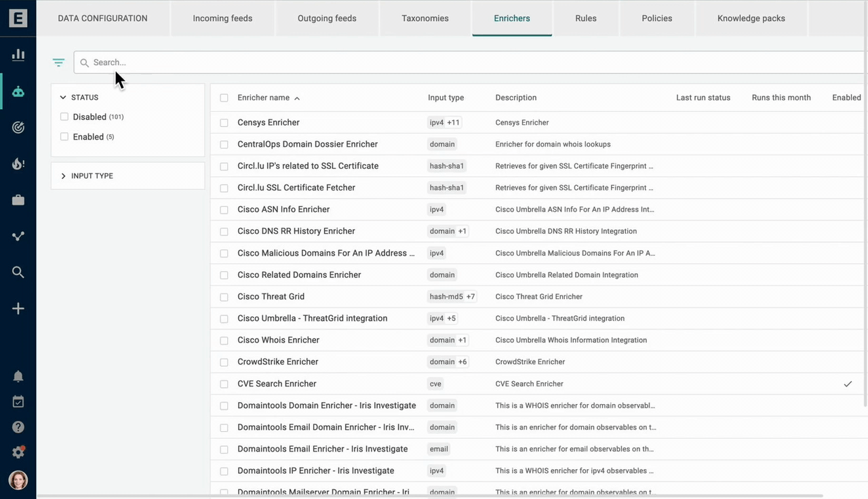Sort by Last run status column
This screenshot has width=868, height=499.
[x=703, y=98]
